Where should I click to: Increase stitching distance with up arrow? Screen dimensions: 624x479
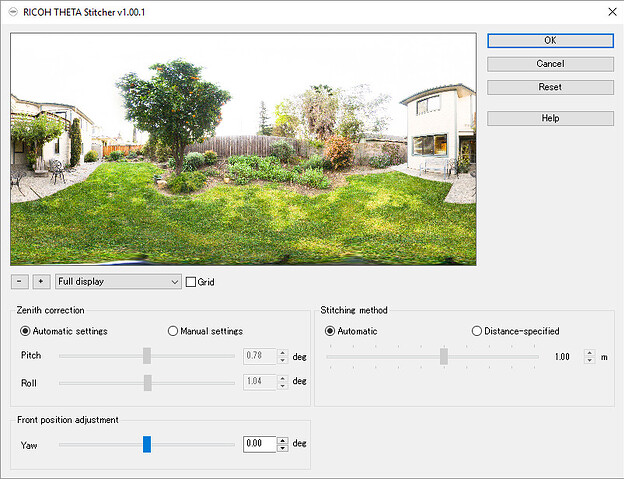coord(589,352)
